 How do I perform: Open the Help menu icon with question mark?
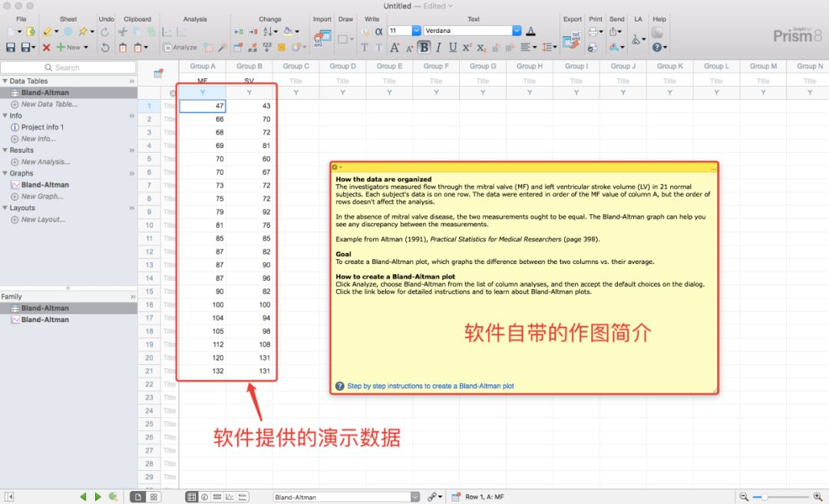657,48
